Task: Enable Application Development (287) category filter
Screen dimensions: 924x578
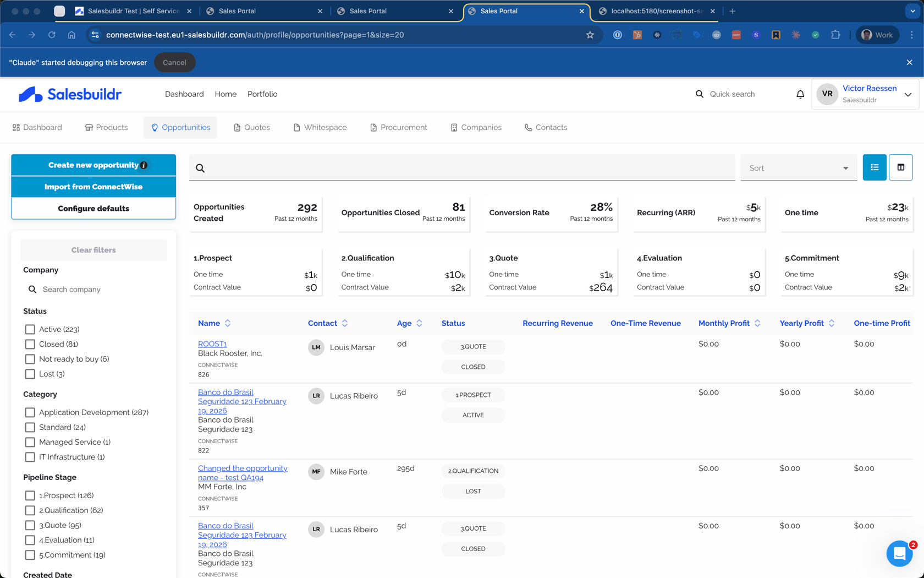Action: click(30, 412)
